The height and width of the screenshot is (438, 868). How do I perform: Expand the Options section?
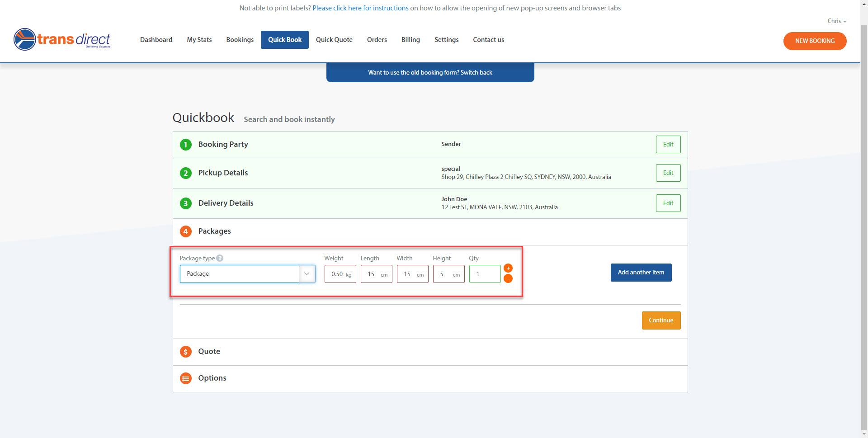[212, 378]
